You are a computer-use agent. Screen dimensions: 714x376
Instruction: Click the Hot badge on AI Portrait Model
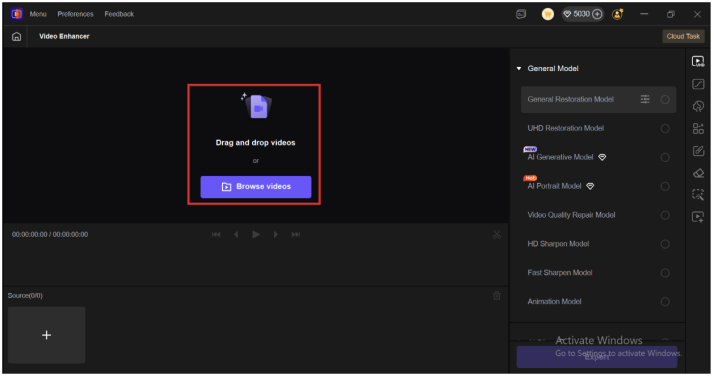pyautogui.click(x=530, y=178)
